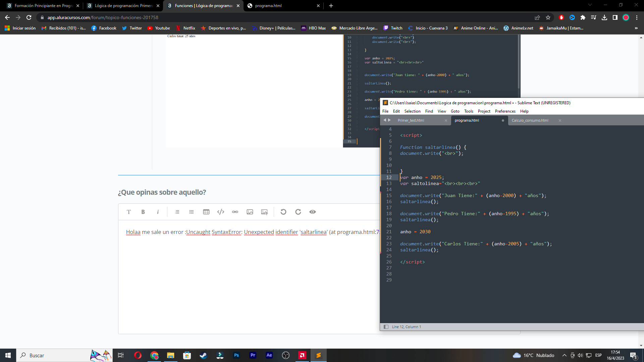The image size is (644, 362).
Task: Open Steam from taskbar
Action: pos(204,355)
